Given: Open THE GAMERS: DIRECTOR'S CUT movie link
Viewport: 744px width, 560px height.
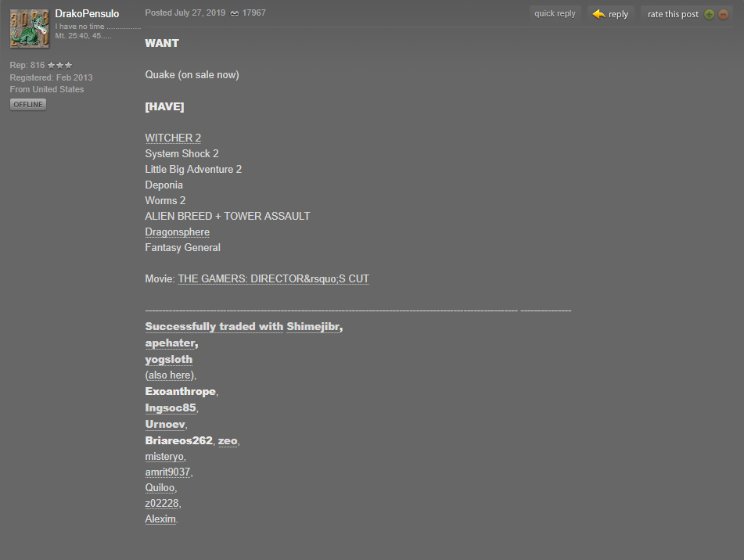Looking at the screenshot, I should pos(273,278).
